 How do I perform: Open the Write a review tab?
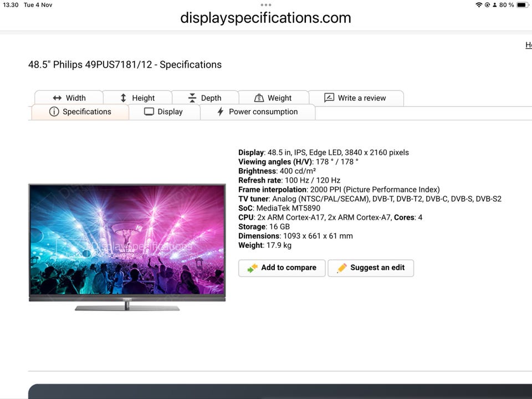coord(356,98)
